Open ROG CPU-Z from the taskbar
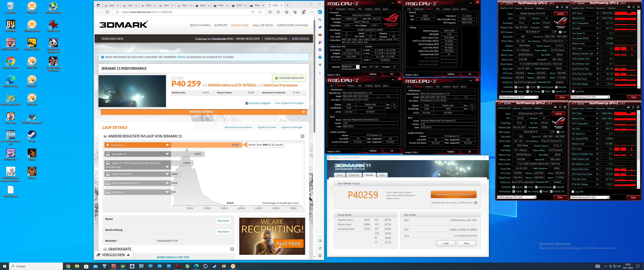644x270 pixels. click(x=114, y=266)
